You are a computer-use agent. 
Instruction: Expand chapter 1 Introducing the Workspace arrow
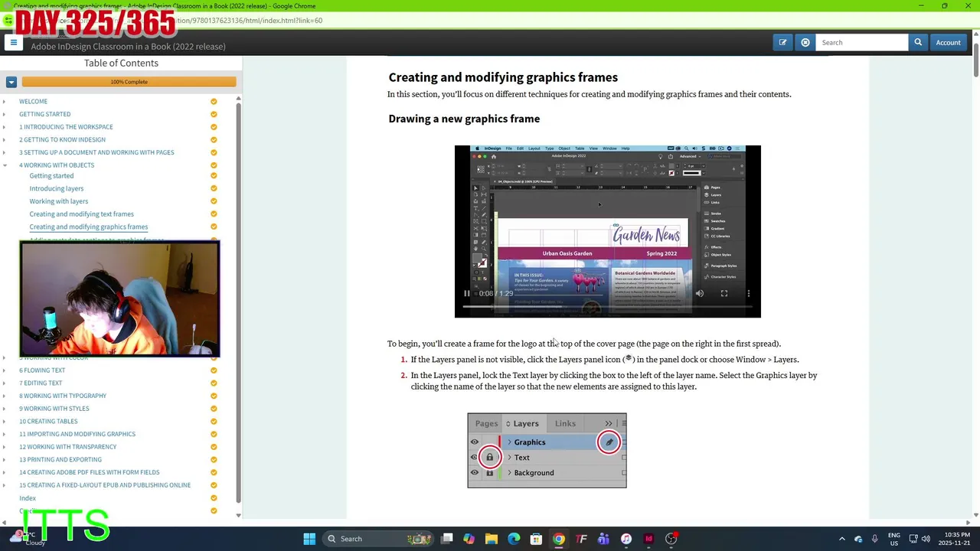(x=5, y=127)
